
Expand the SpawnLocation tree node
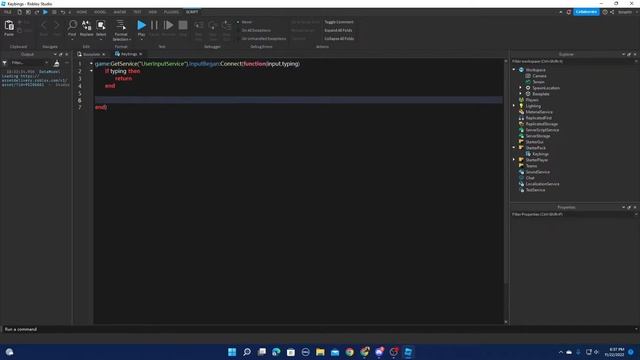coord(520,88)
